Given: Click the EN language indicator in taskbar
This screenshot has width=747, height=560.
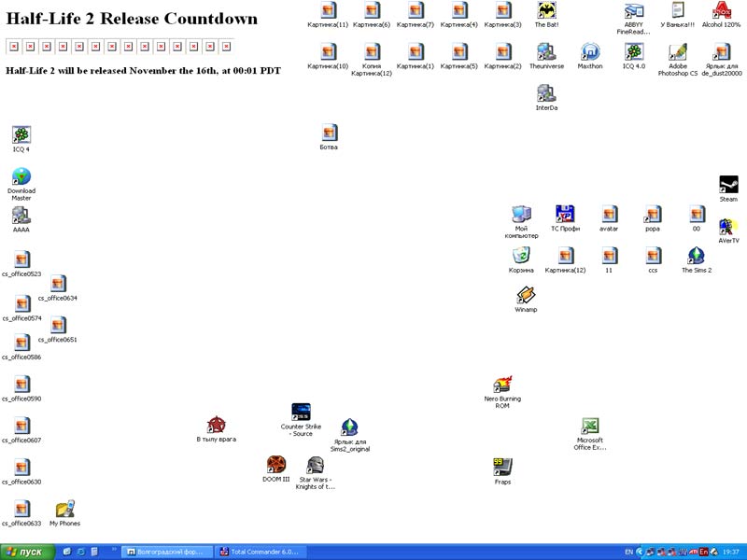Looking at the screenshot, I should [x=628, y=552].
